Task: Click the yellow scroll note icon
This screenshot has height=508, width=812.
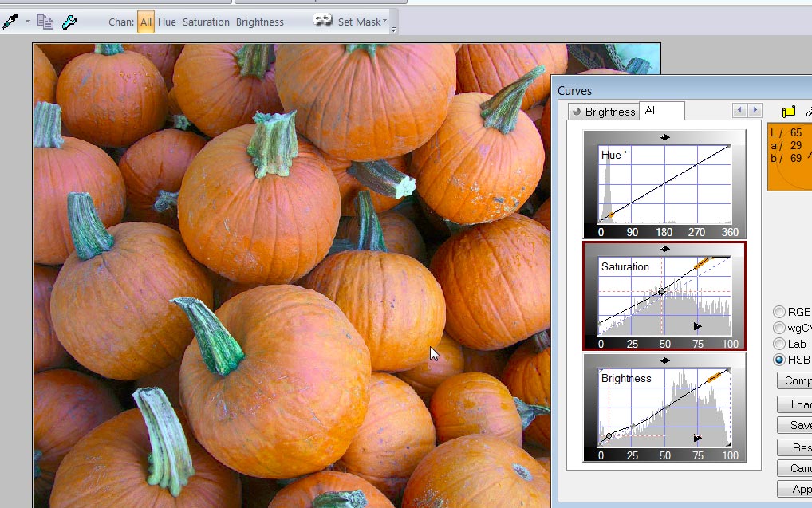Action: 788,112
